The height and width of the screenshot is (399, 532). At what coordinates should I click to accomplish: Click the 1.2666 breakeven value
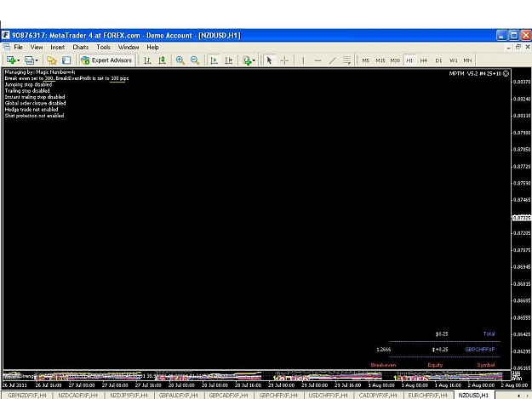click(384, 350)
